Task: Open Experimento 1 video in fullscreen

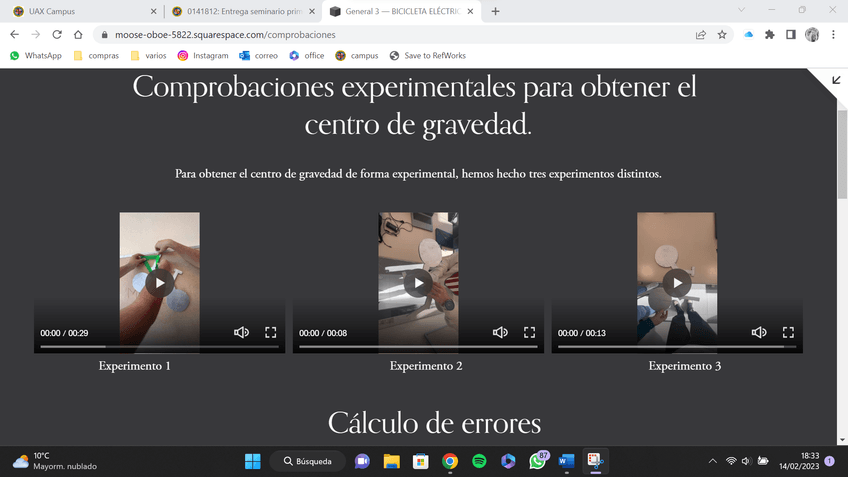Action: click(x=270, y=332)
